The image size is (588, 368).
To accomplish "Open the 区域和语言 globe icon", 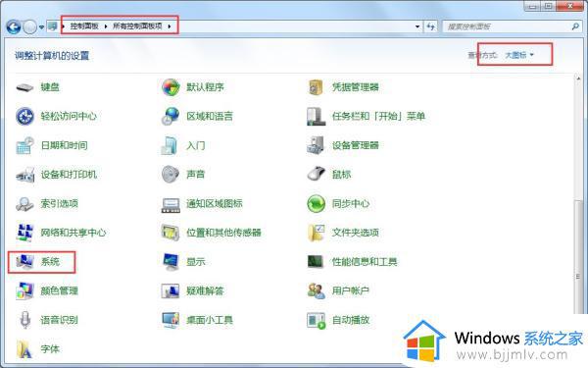I will [x=171, y=117].
